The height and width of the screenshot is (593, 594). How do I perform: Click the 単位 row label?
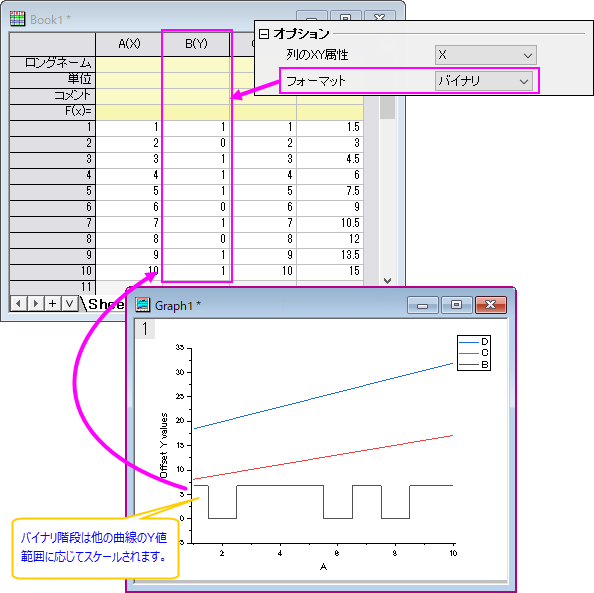pos(53,80)
